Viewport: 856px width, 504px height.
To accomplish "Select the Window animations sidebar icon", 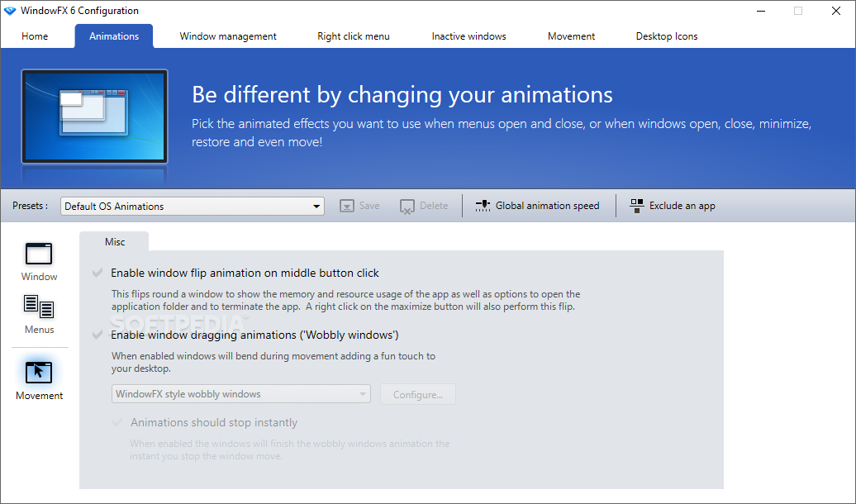I will (39, 254).
